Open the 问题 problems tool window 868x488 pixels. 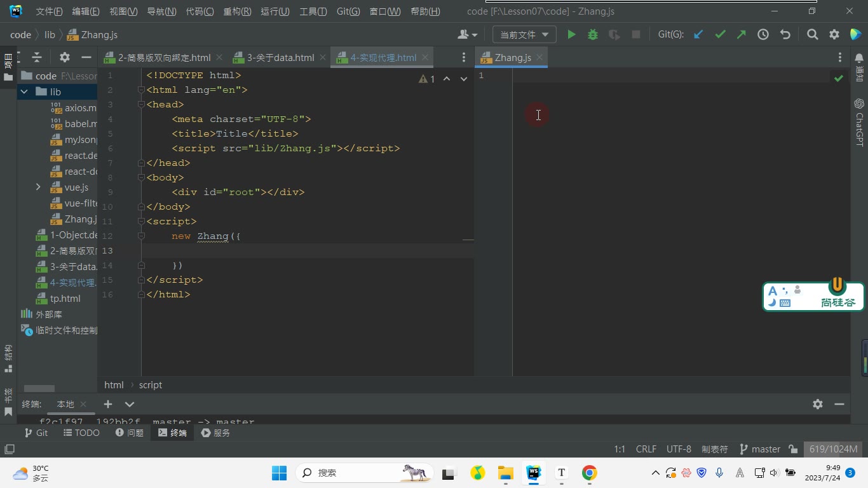130,433
